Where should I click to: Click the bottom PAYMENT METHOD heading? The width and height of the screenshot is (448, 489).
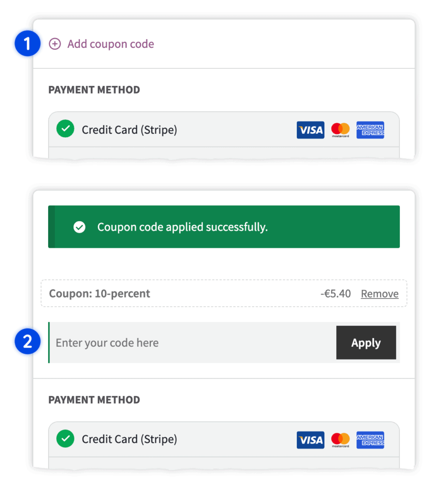[94, 400]
